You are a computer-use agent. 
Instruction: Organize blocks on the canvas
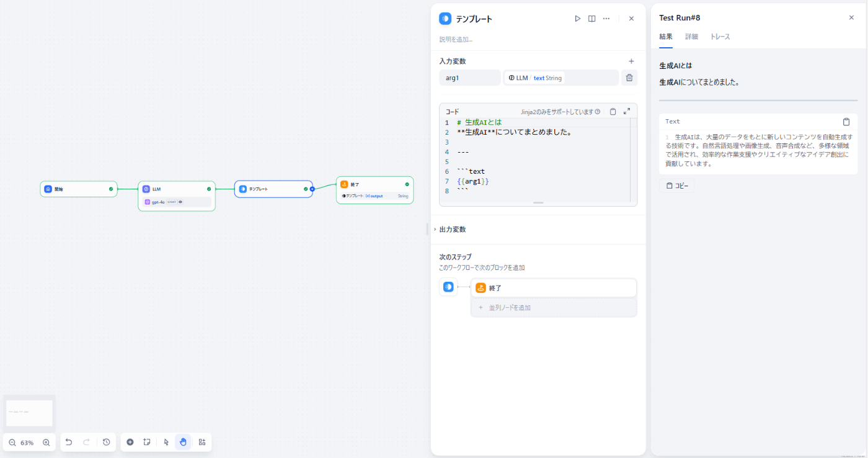pos(202,442)
